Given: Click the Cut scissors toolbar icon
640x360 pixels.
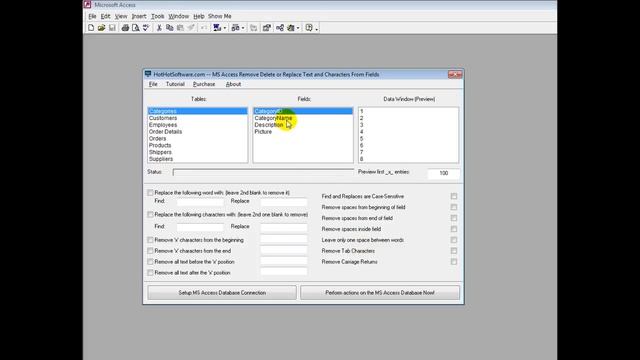Looking at the screenshot, I should click(x=159, y=28).
